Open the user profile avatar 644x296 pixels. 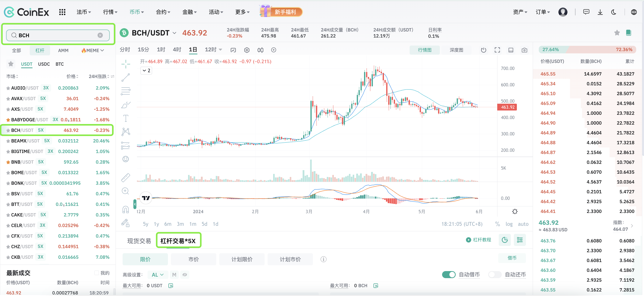point(563,12)
